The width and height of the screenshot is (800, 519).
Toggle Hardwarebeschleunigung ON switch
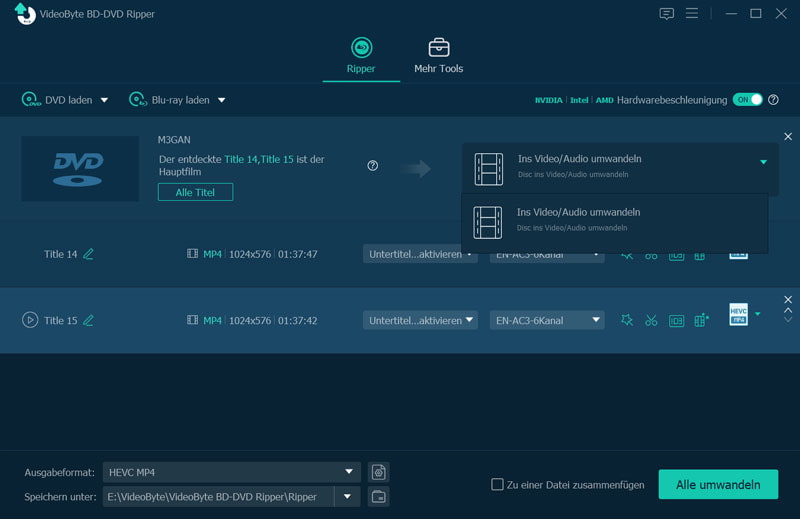(x=747, y=100)
